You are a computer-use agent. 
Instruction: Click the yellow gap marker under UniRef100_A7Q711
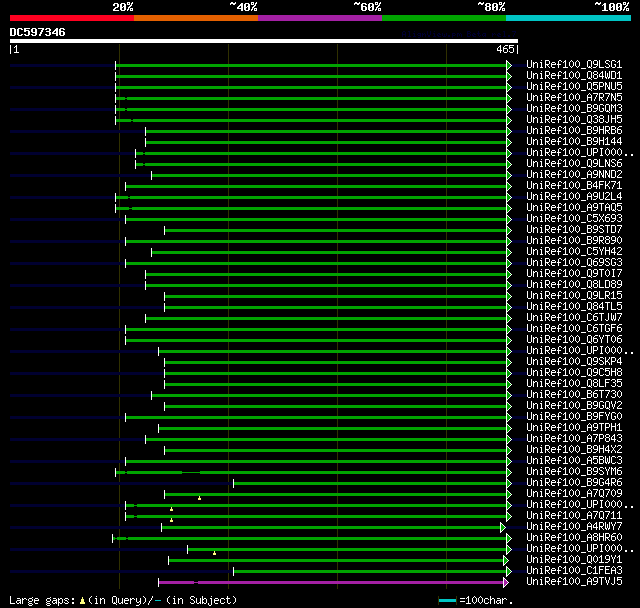[171, 520]
